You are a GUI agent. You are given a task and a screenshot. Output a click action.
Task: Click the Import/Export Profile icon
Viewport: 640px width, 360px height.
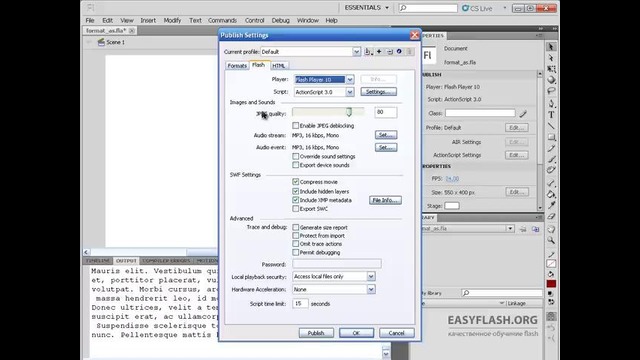pos(368,52)
